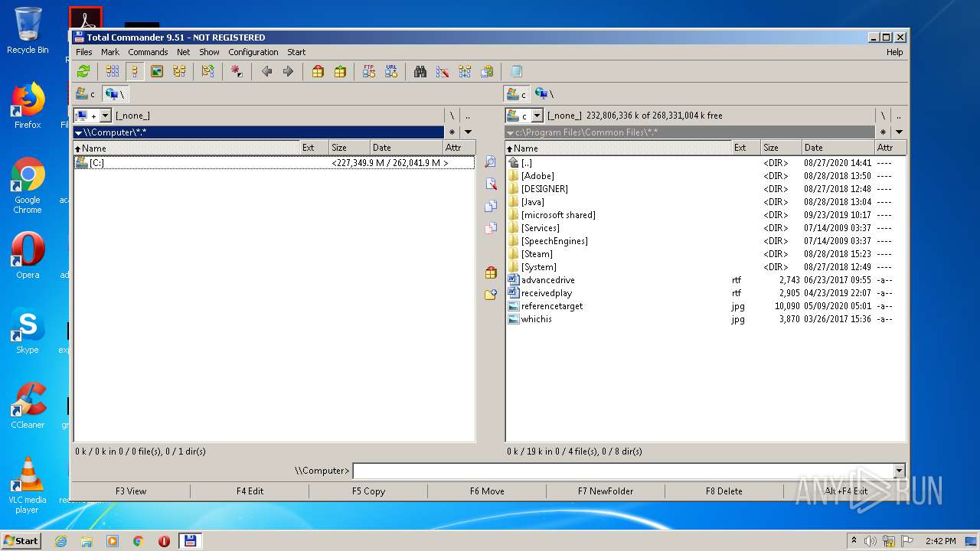Open left panel directory history arrow
This screenshot has width=980, height=551.
tap(468, 132)
